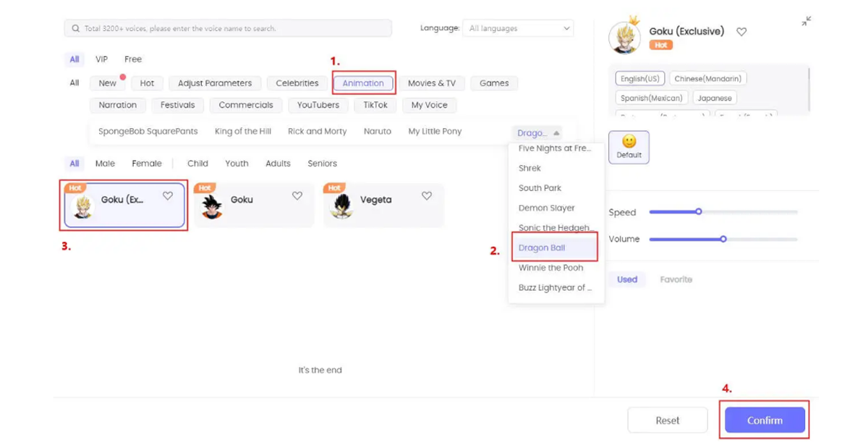Favorite the Vegeta voice with heart icon
This screenshot has width=868, height=443.
(427, 196)
